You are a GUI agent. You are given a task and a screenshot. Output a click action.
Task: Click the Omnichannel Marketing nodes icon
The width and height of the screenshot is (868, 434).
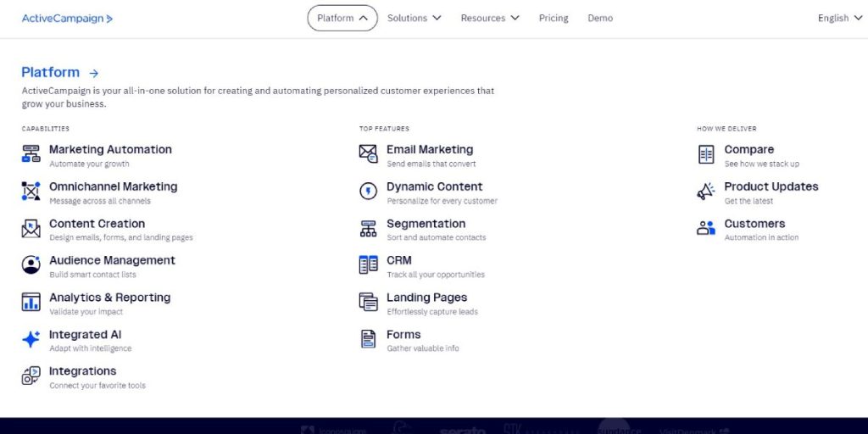[31, 191]
